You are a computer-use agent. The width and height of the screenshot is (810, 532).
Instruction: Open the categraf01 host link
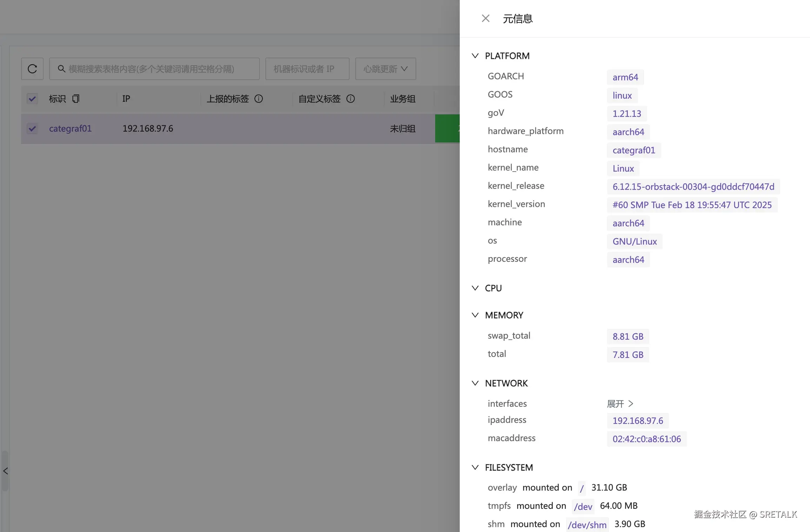[x=70, y=128]
